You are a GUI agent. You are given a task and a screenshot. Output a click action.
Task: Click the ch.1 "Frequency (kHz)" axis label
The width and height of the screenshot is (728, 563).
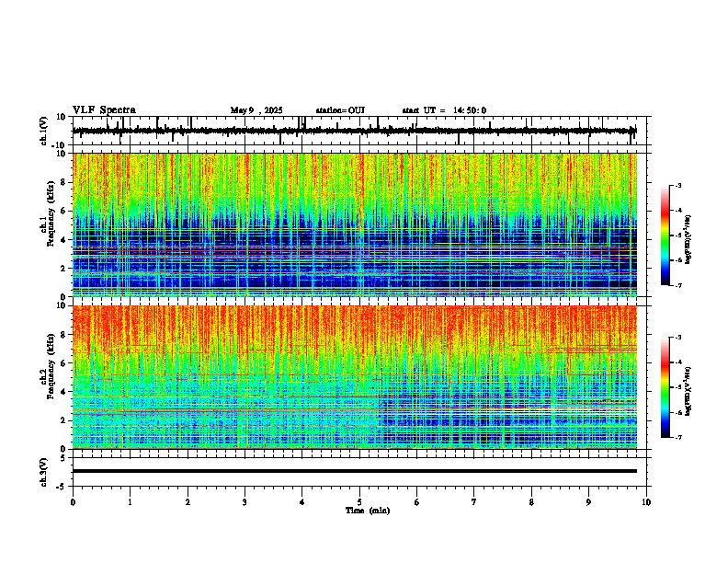coord(51,214)
